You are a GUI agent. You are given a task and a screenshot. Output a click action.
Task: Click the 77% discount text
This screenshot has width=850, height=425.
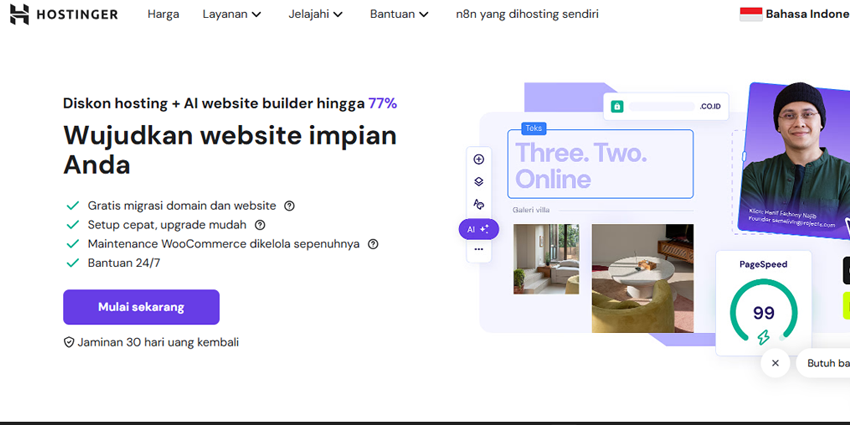click(x=383, y=104)
